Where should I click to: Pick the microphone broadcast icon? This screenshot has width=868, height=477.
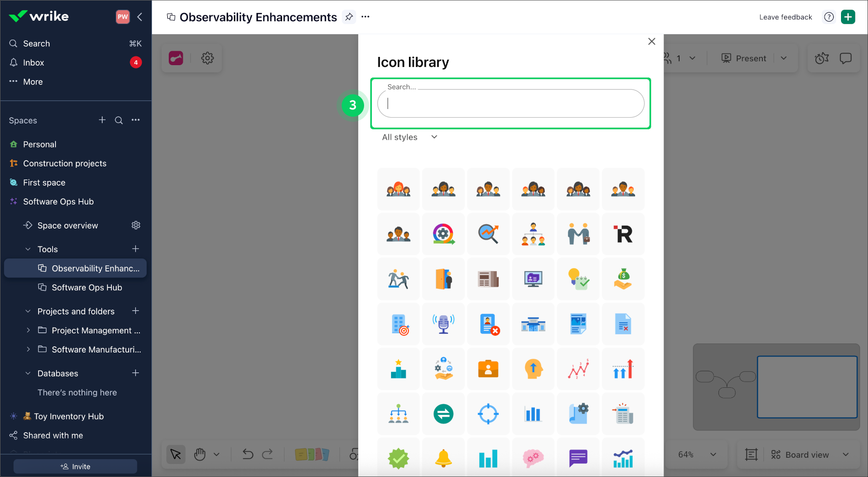click(443, 324)
